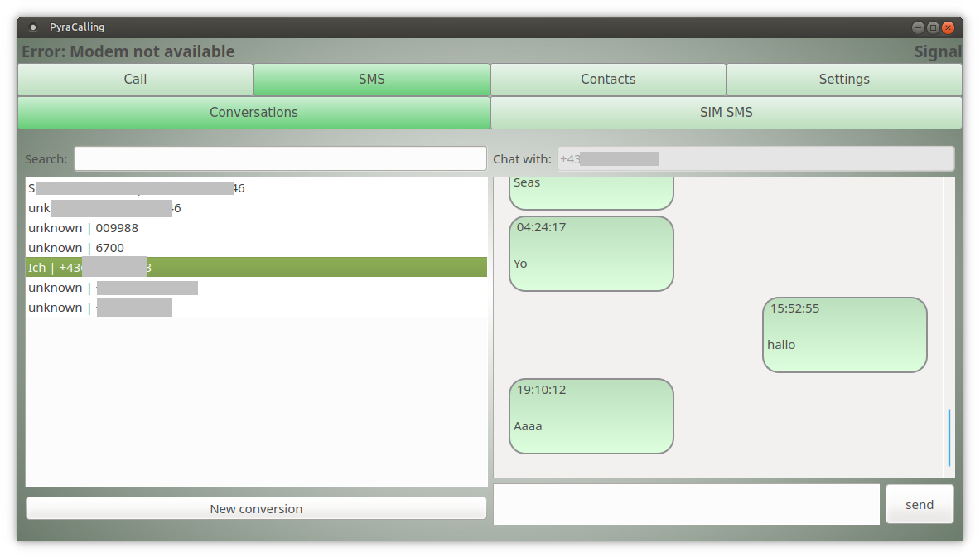The image size is (980, 558).
Task: Select the highlighted Ich conversation
Action: coord(255,268)
